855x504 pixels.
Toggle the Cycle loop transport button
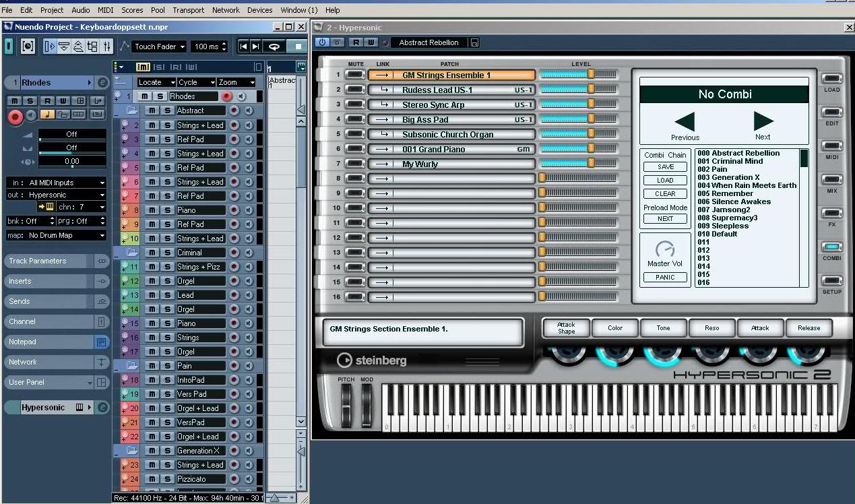(274, 46)
